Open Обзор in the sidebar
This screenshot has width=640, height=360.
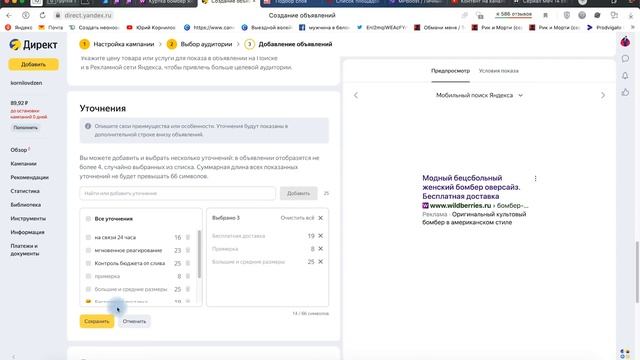coord(19,150)
